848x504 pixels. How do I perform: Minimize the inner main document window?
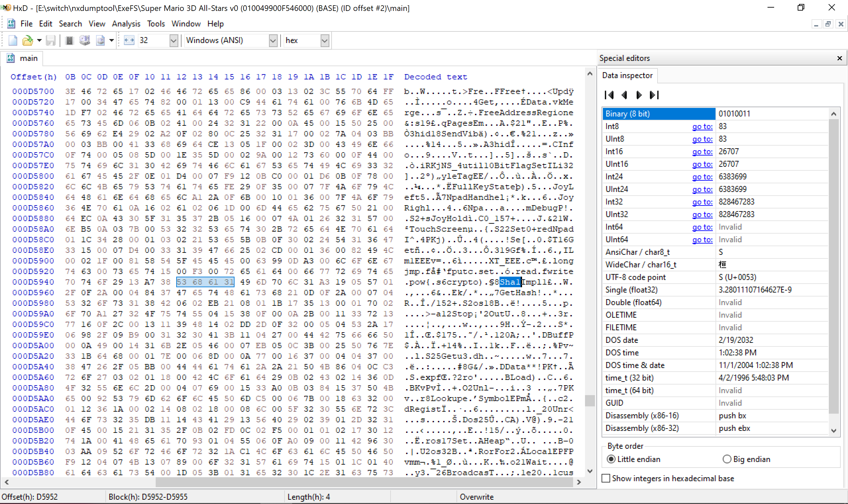(816, 24)
